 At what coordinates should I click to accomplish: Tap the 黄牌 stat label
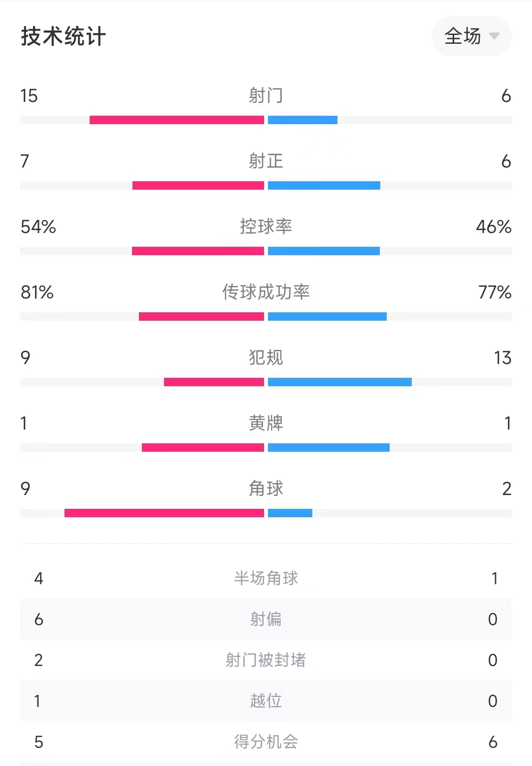tap(266, 423)
